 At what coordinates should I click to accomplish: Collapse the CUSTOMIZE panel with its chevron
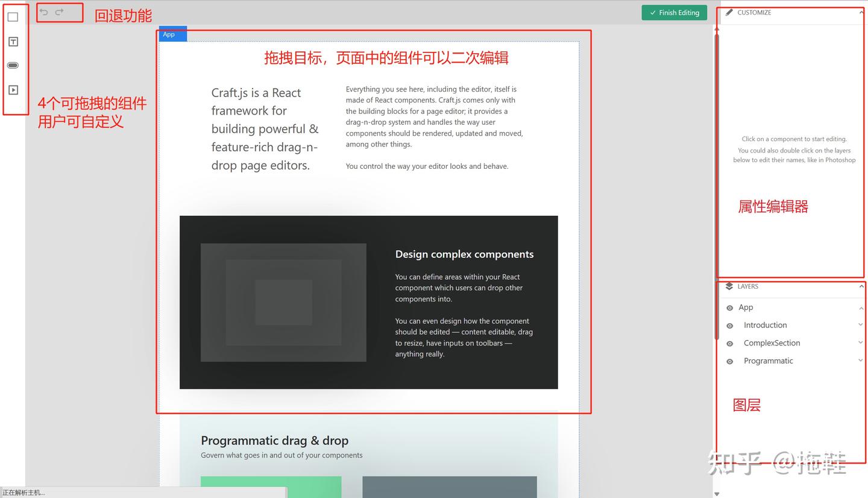click(x=860, y=12)
